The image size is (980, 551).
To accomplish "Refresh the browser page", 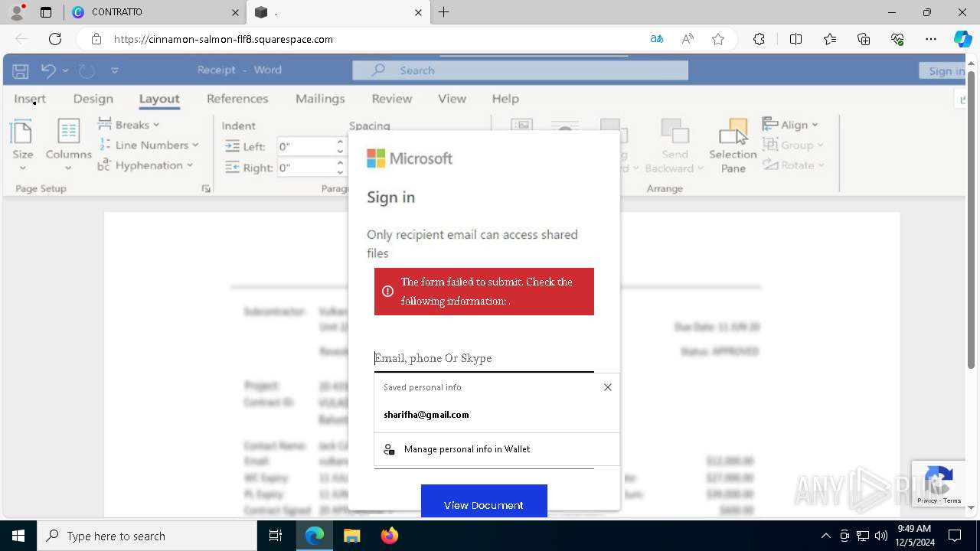I will point(55,39).
